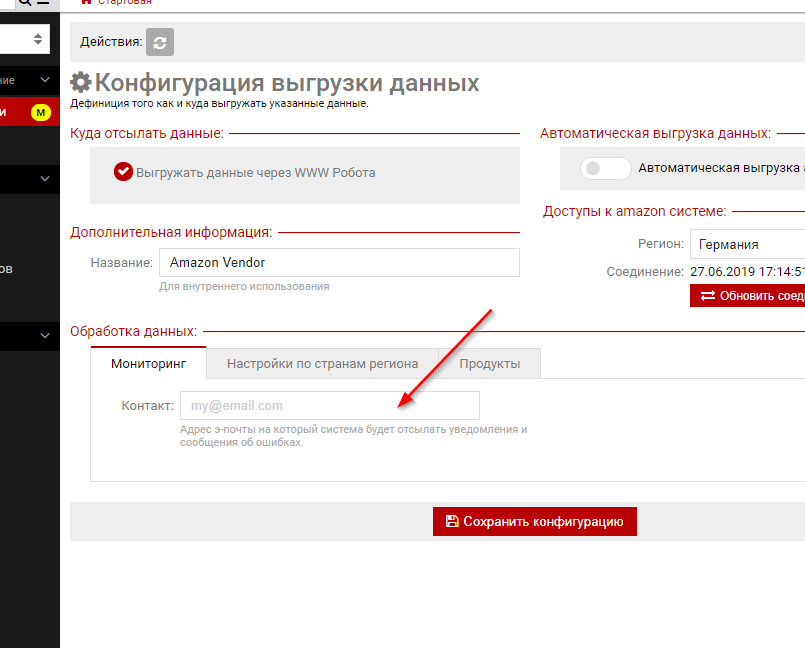Select the Мониторинг tab

[148, 363]
